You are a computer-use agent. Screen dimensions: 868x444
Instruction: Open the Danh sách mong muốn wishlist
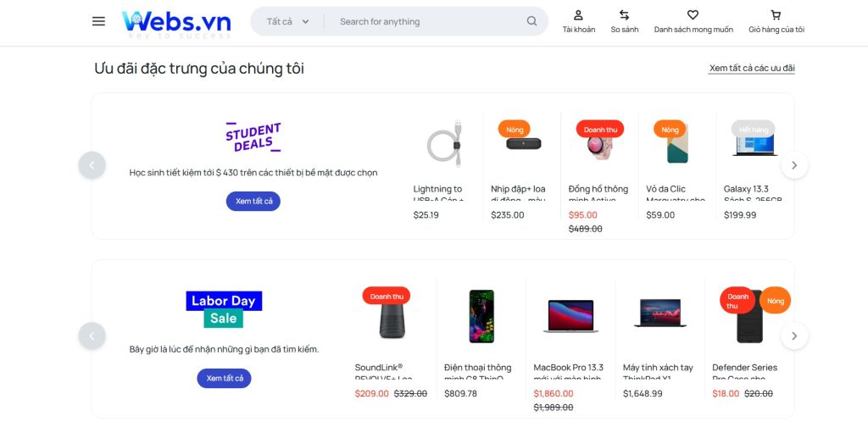coord(693,21)
